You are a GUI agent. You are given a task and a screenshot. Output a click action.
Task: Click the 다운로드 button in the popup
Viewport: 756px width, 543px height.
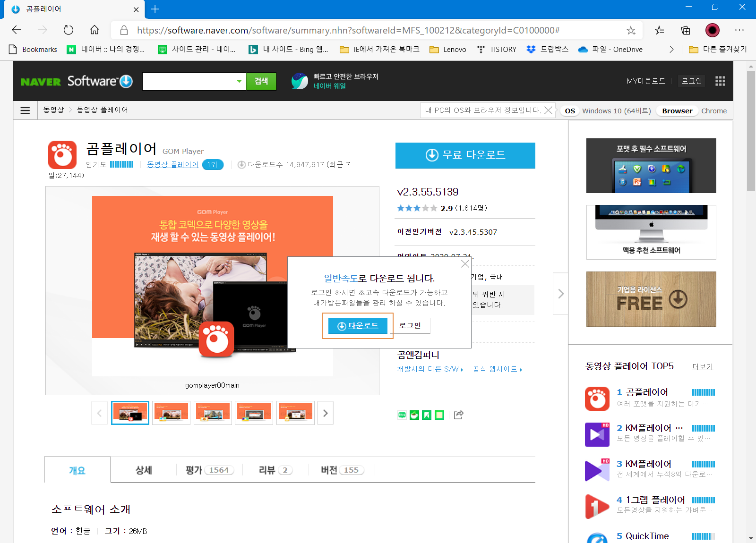pos(358,326)
